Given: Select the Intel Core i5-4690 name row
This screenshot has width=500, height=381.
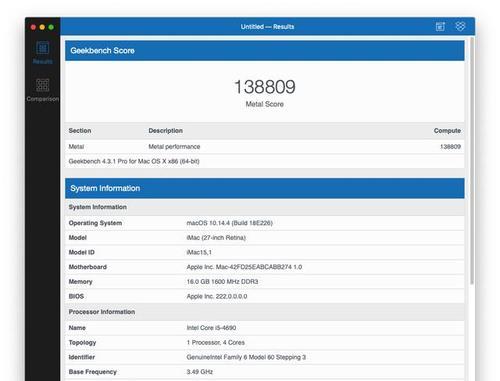Looking at the screenshot, I should coord(265,328).
